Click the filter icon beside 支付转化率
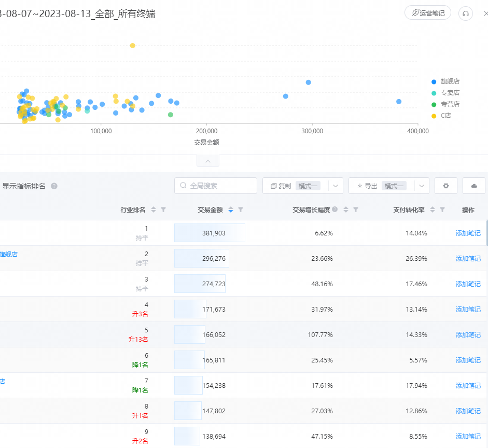 [442, 210]
